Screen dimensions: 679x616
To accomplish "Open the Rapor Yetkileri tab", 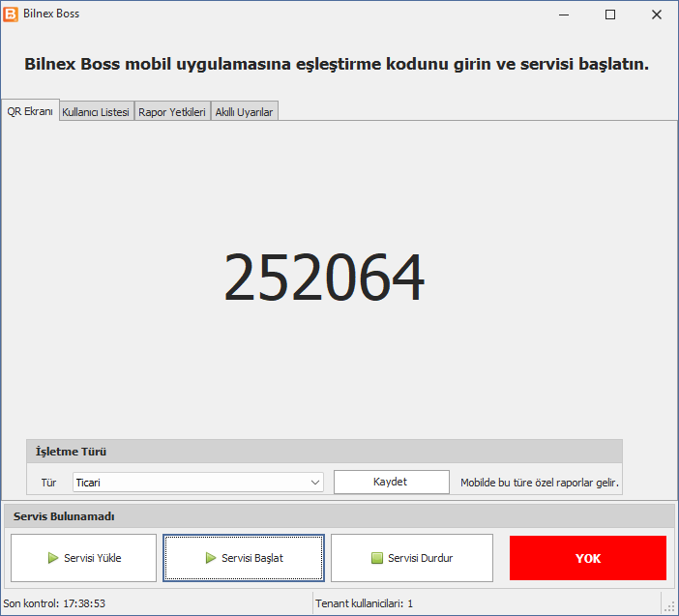I will (x=172, y=111).
